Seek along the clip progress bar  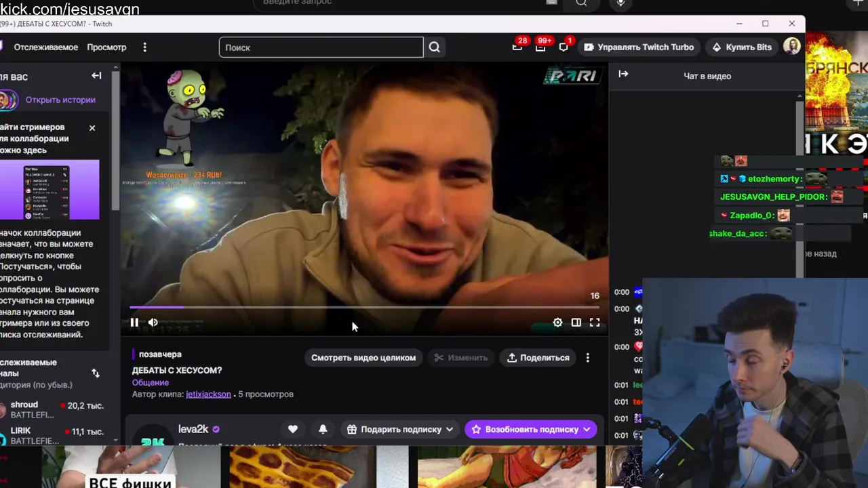coord(365,307)
